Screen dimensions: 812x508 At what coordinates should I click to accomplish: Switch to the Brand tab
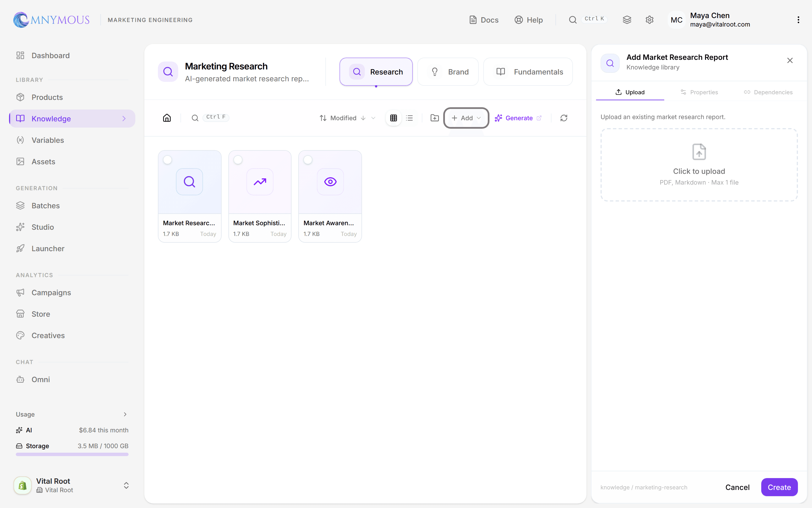tap(448, 72)
